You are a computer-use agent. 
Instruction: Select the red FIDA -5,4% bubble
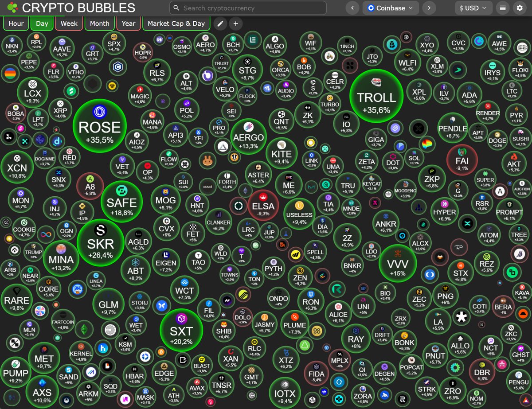point(317,374)
